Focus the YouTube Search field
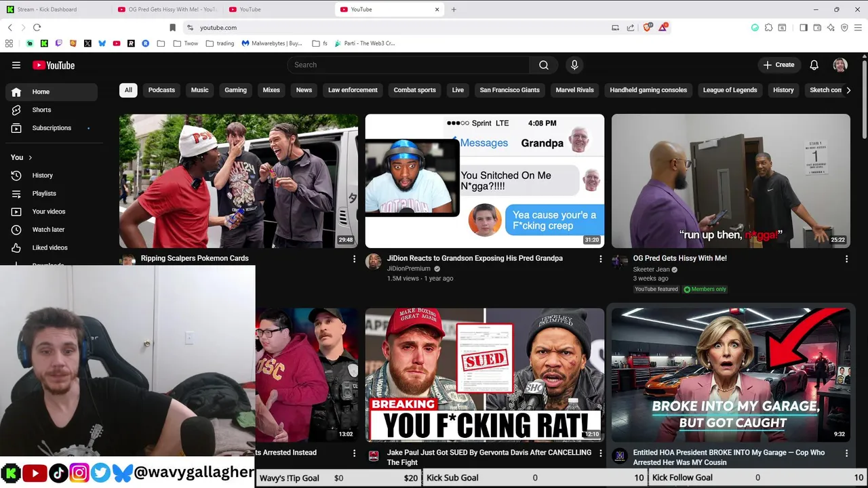Viewport: 868px width, 488px height. pos(408,65)
